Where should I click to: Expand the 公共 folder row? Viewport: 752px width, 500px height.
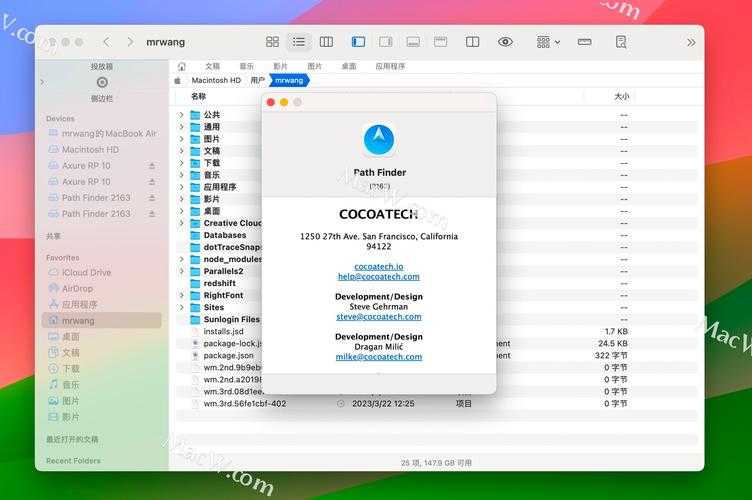pyautogui.click(x=181, y=115)
